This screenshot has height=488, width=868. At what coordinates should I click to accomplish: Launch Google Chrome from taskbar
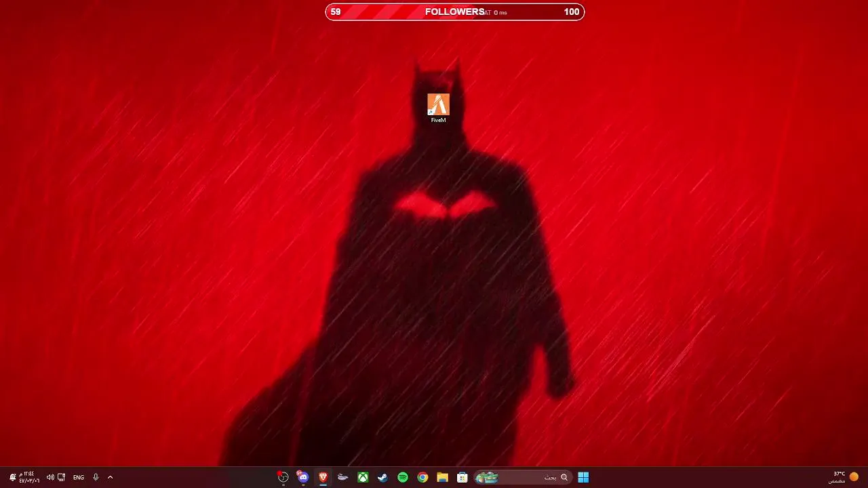pyautogui.click(x=422, y=477)
